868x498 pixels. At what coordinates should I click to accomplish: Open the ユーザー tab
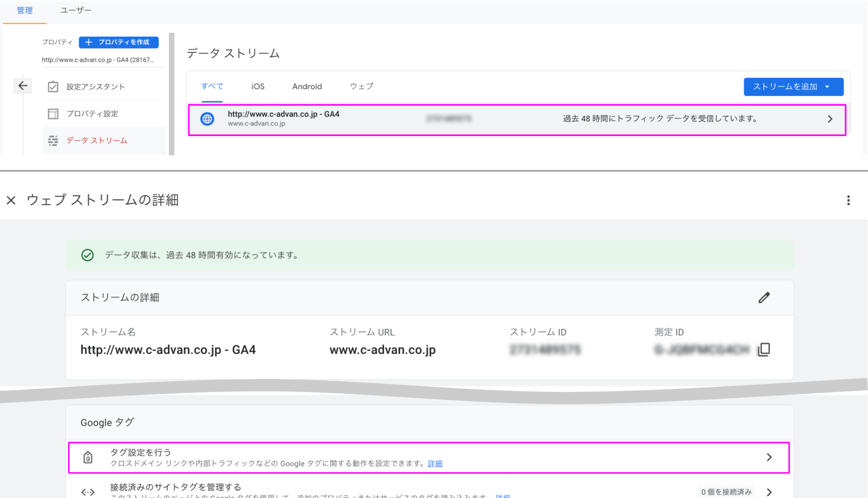[x=76, y=10]
